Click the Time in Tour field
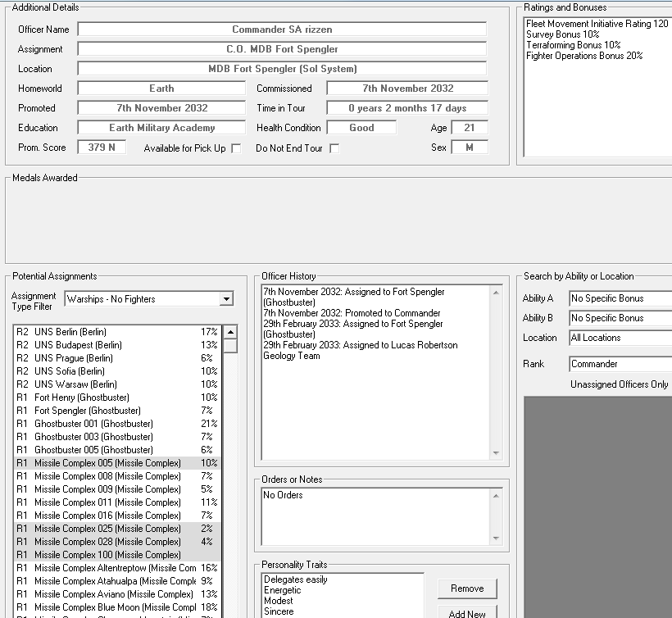 point(407,108)
